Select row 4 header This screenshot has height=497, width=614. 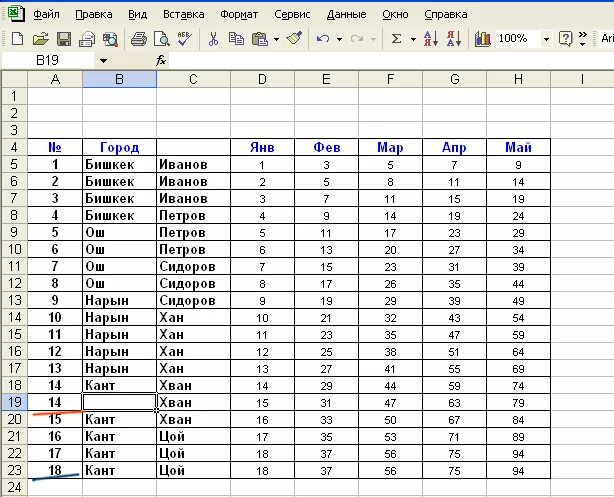(x=14, y=147)
